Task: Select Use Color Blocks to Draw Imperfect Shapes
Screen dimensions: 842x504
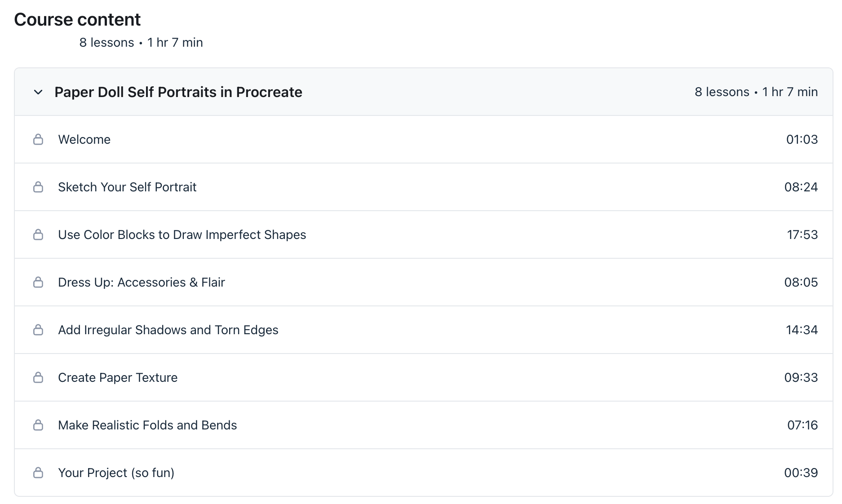Action: coord(424,234)
